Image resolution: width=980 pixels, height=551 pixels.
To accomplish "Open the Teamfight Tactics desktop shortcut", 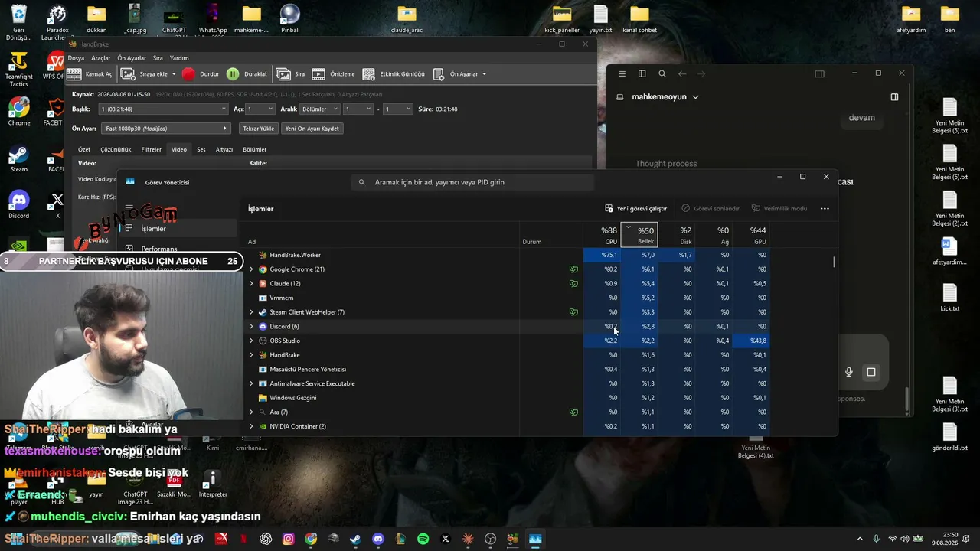I will coord(19,69).
